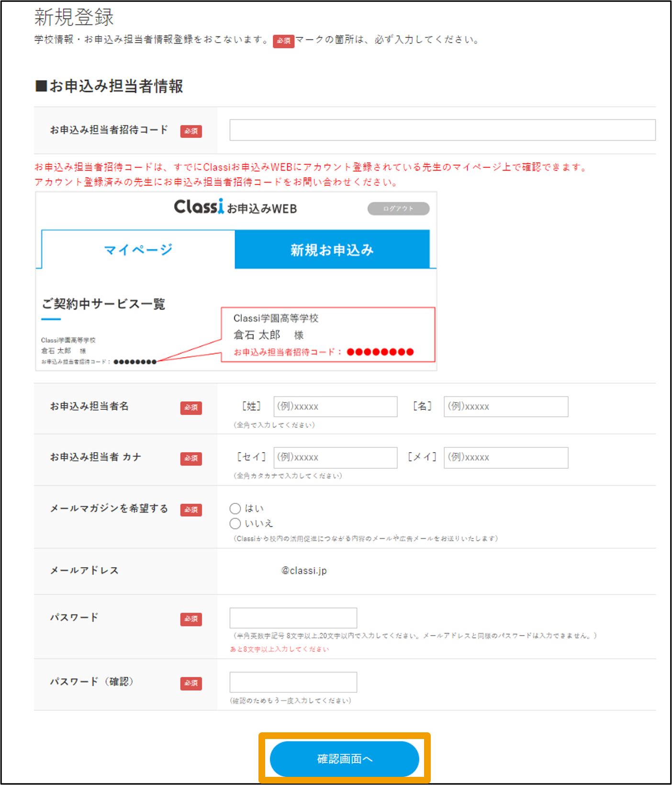
Task: Click the メールアドレス row label
Action: pyautogui.click(x=84, y=570)
